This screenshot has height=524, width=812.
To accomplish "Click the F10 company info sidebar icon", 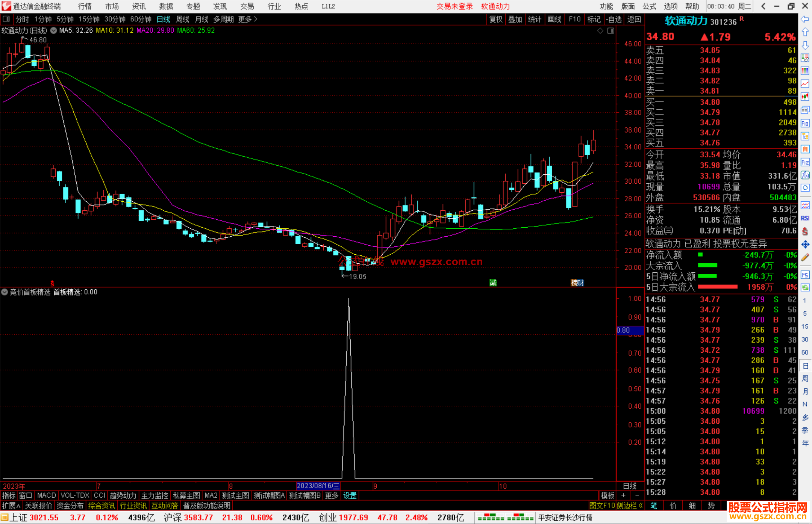I will pyautogui.click(x=805, y=123).
